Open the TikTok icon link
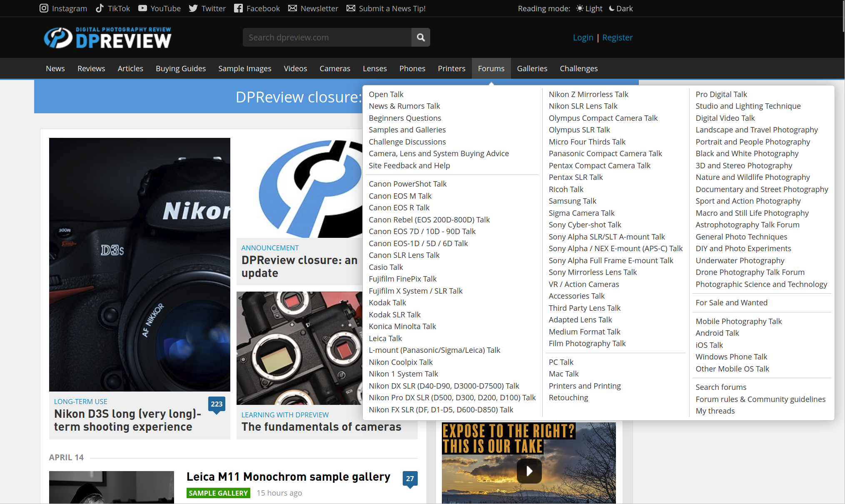This screenshot has width=845, height=504. coord(100,8)
